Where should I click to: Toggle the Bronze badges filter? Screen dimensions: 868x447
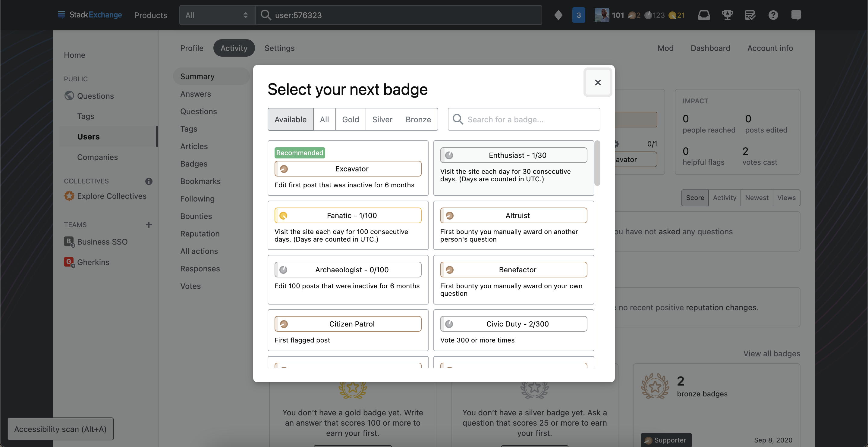[417, 119]
